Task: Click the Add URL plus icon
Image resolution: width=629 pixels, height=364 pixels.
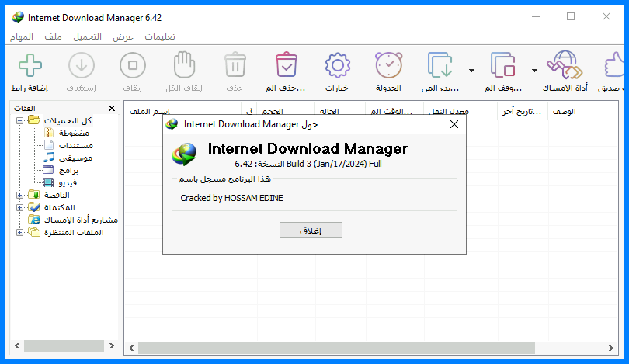Action: [30, 65]
